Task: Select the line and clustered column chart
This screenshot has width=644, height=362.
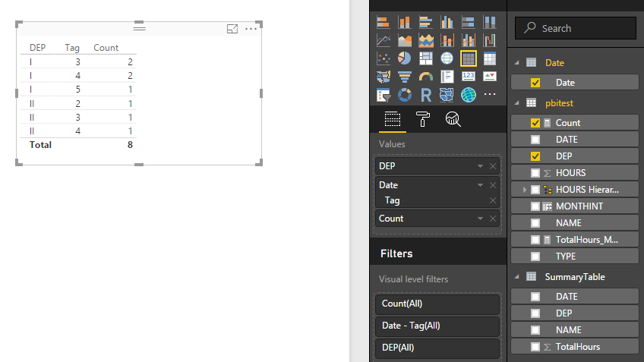Action: click(x=469, y=40)
